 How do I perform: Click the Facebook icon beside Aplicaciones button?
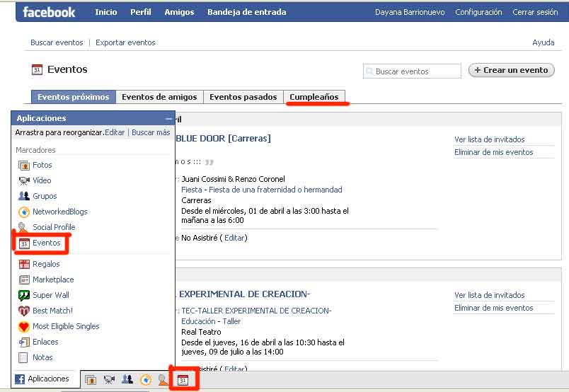(x=20, y=379)
